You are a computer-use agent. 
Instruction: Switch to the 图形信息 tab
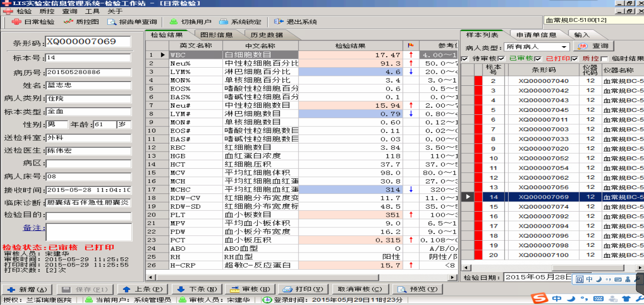[217, 35]
